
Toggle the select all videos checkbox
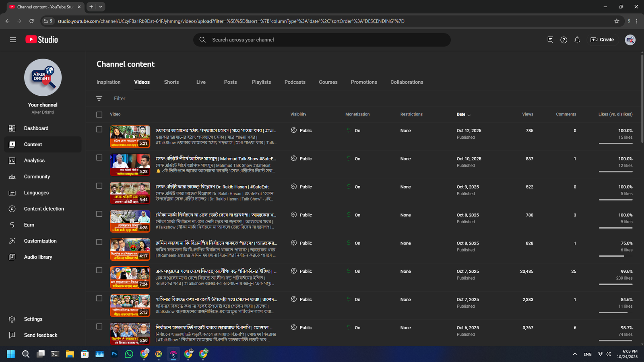(x=99, y=115)
